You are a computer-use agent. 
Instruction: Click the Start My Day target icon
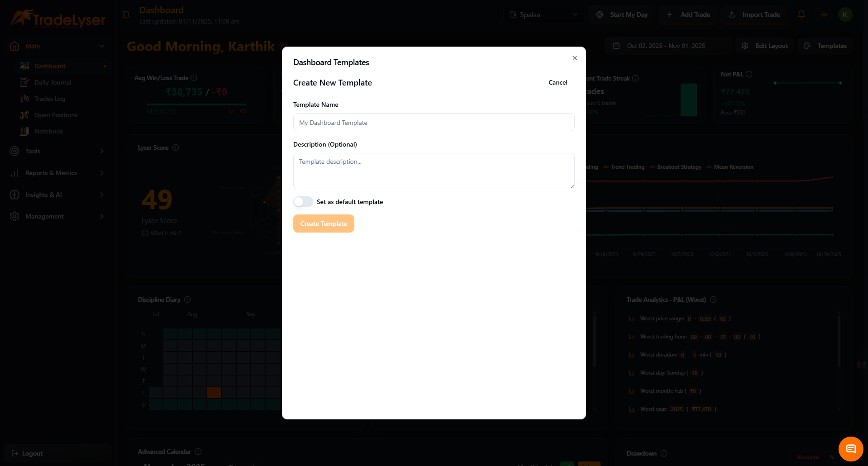(600, 14)
